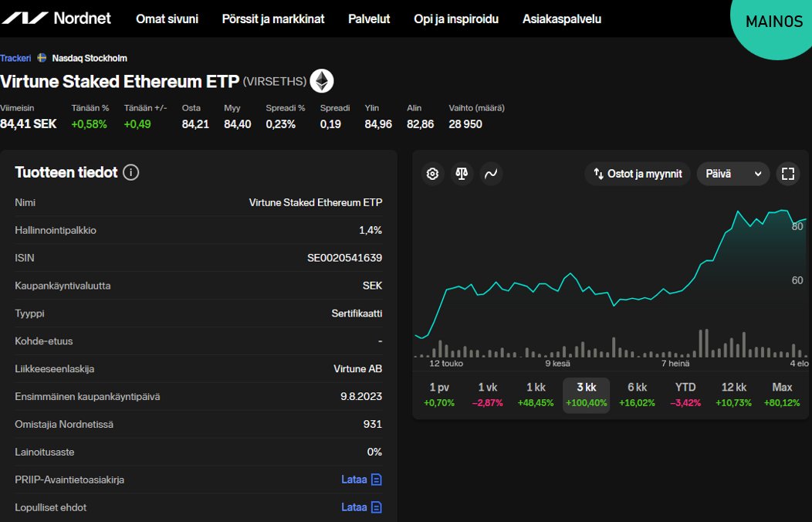Click download icon beside Lopulliset ehdot

click(x=376, y=507)
